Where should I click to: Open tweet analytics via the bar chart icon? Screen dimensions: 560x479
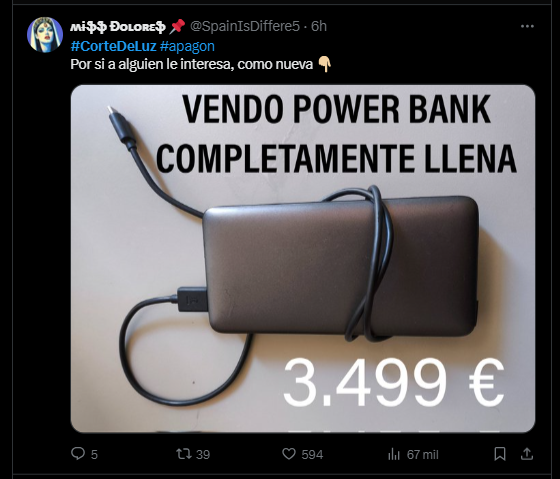coord(394,454)
